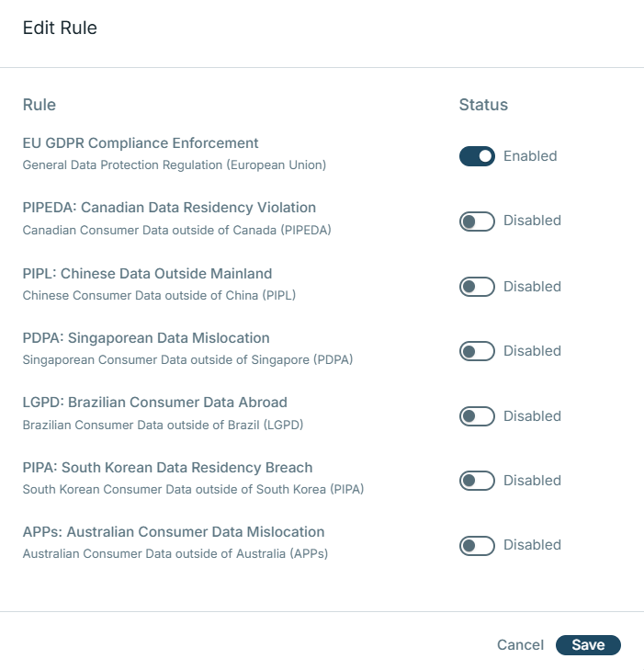Click APPs: Australian Consumer Data Mislocation title
Screen dimensions: 644x670
pyautogui.click(x=174, y=532)
